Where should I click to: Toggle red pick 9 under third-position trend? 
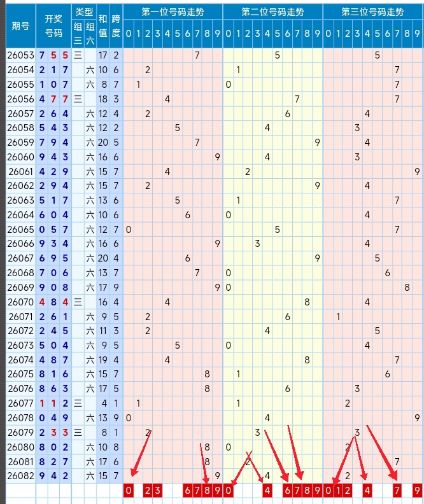(x=417, y=490)
